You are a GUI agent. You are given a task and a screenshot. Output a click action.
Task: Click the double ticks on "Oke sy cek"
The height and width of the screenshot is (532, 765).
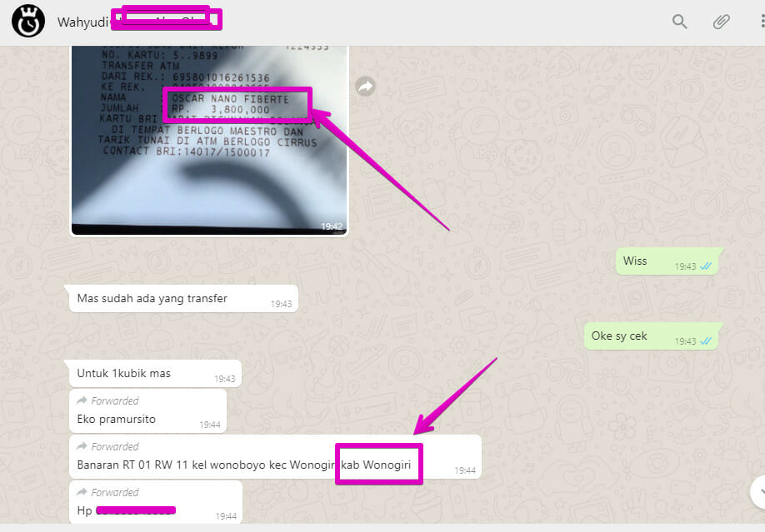point(705,341)
